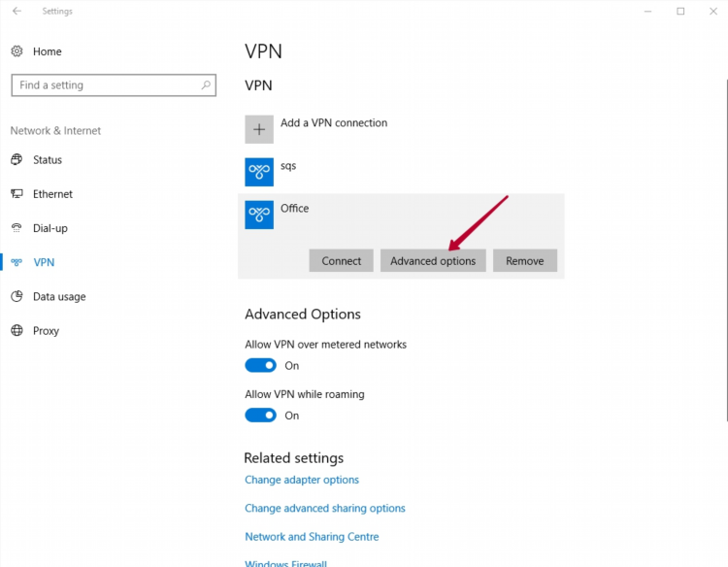Click the plus icon to add VPN

click(259, 129)
